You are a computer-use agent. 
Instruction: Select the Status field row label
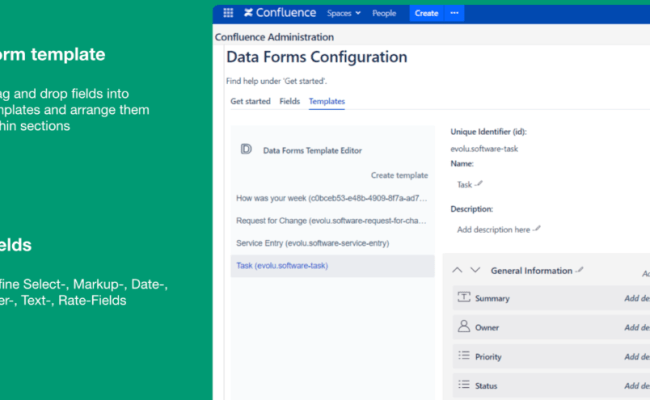[x=486, y=386]
